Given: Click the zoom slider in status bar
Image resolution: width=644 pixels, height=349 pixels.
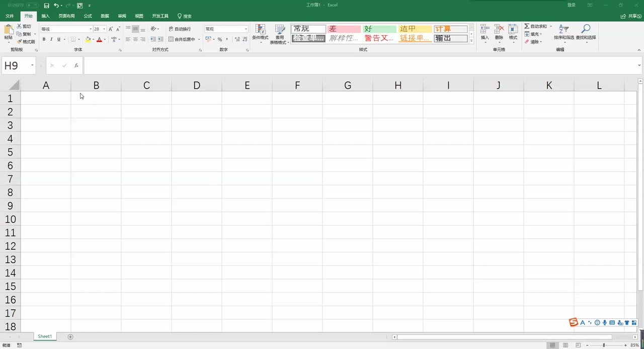Looking at the screenshot, I should tap(604, 345).
